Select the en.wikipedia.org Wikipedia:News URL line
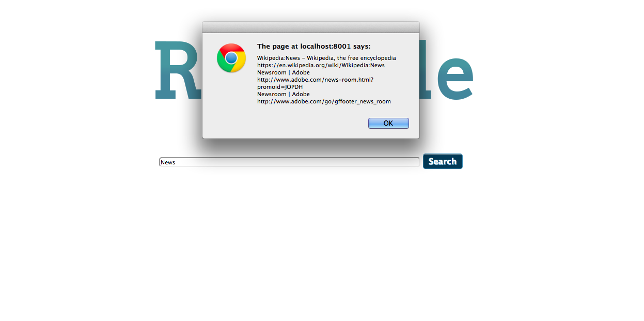The image size is (644, 321). point(321,65)
